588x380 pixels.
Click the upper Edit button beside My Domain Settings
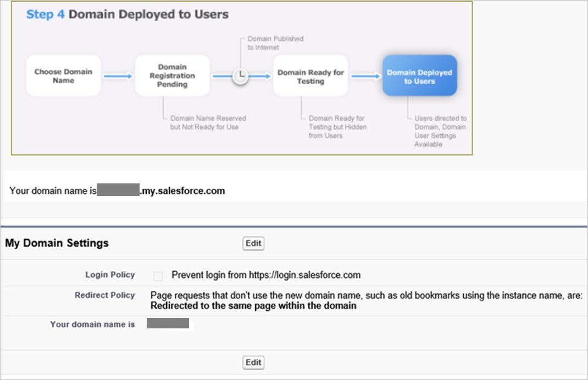(253, 243)
